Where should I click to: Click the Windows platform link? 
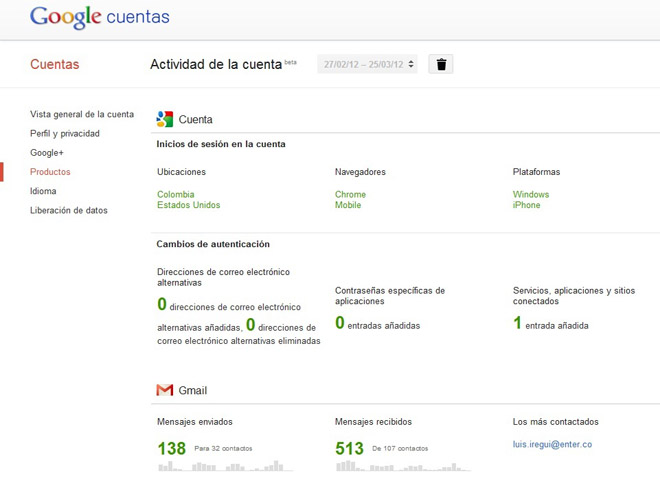(x=531, y=194)
